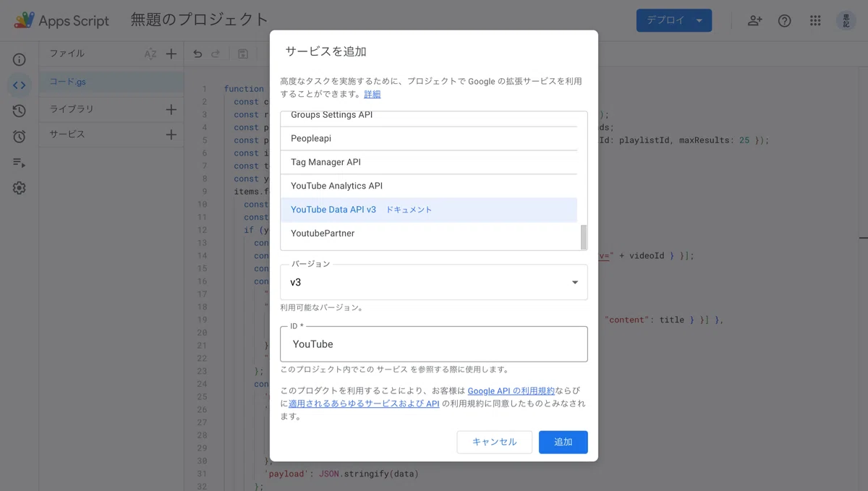Viewport: 868px width, 491px height.
Task: Expand the バージョン v3 dropdown
Action: 434,282
